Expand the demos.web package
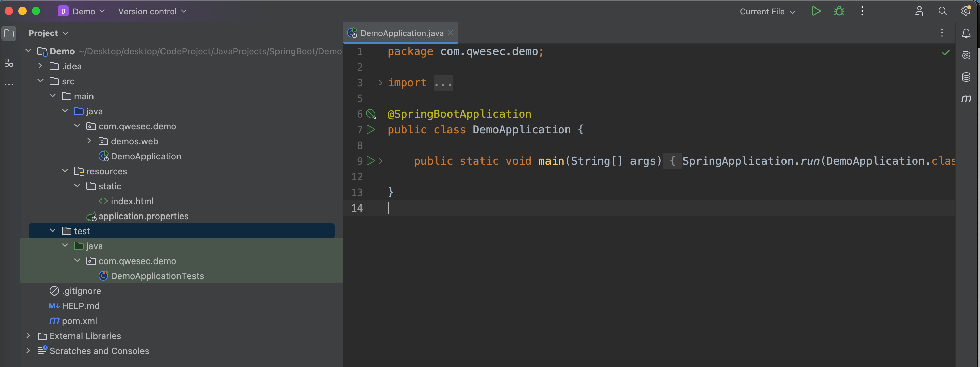The height and width of the screenshot is (367, 980). [x=89, y=141]
